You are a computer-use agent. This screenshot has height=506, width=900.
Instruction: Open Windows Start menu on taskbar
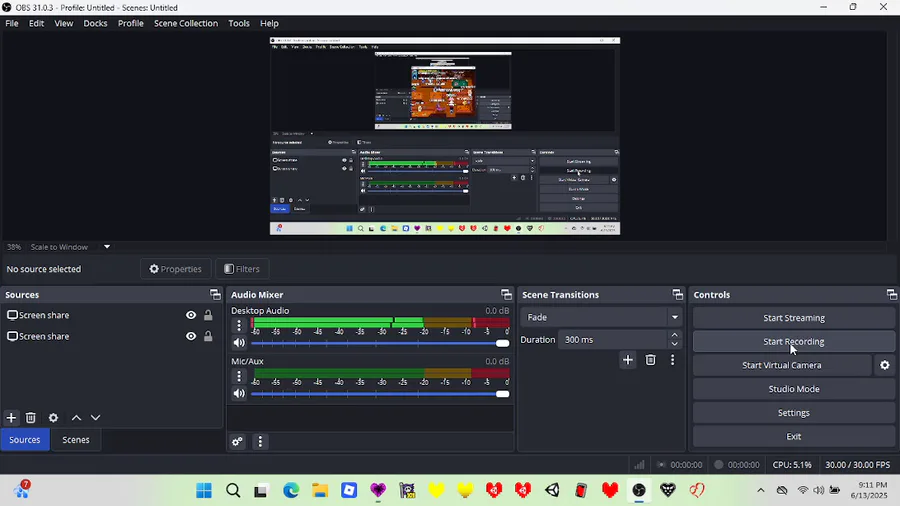(204, 491)
